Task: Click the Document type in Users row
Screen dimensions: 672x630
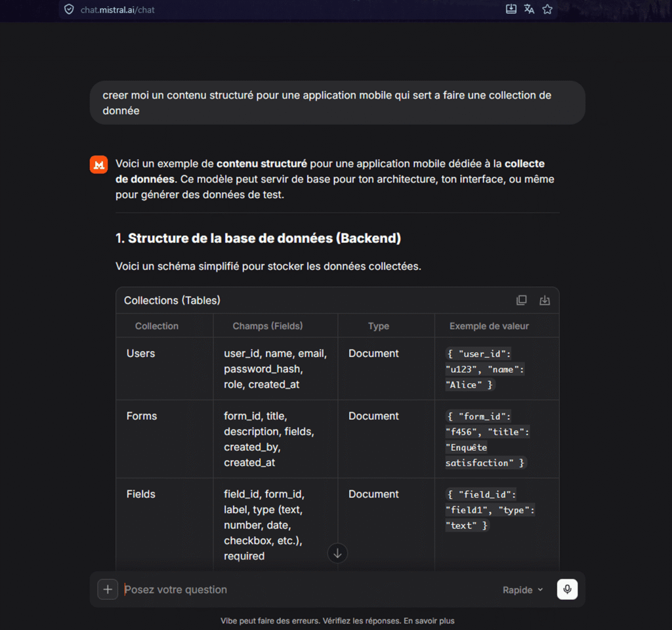Action: (x=373, y=354)
